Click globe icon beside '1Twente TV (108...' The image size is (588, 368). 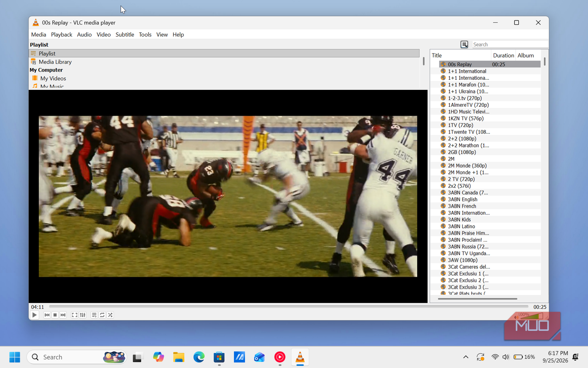click(443, 132)
